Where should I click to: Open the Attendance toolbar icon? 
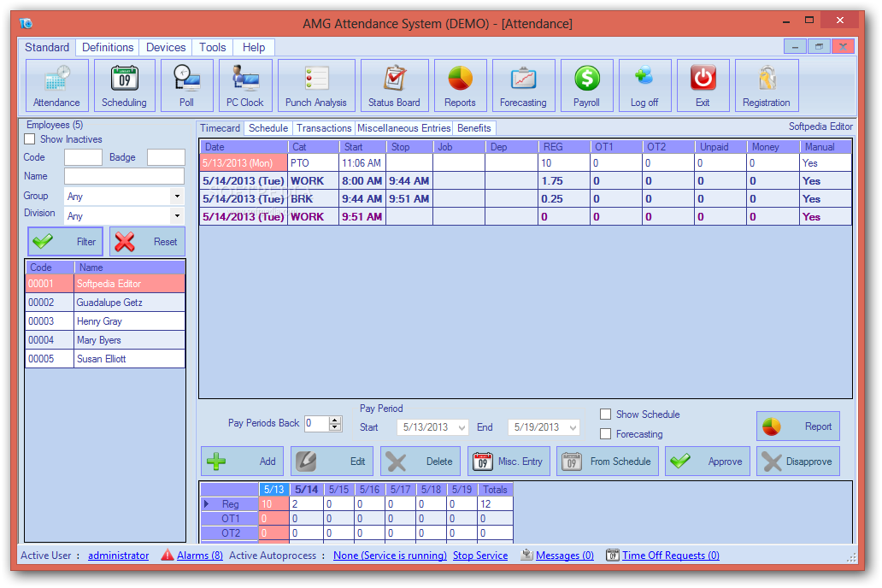[56, 85]
